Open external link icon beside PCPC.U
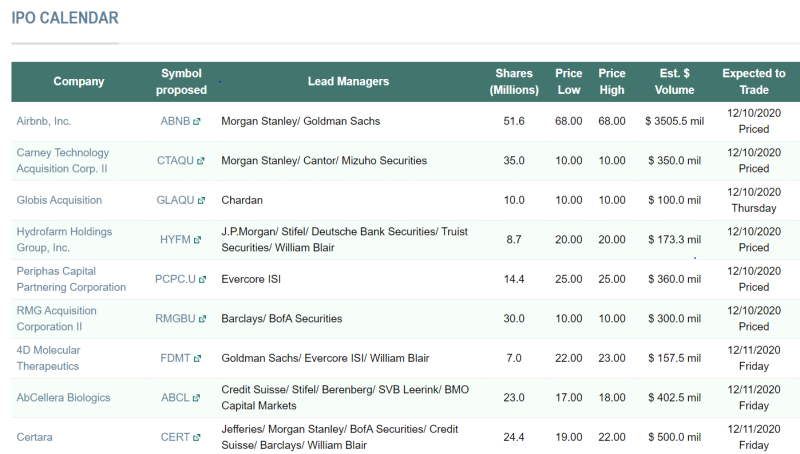 pos(203,280)
